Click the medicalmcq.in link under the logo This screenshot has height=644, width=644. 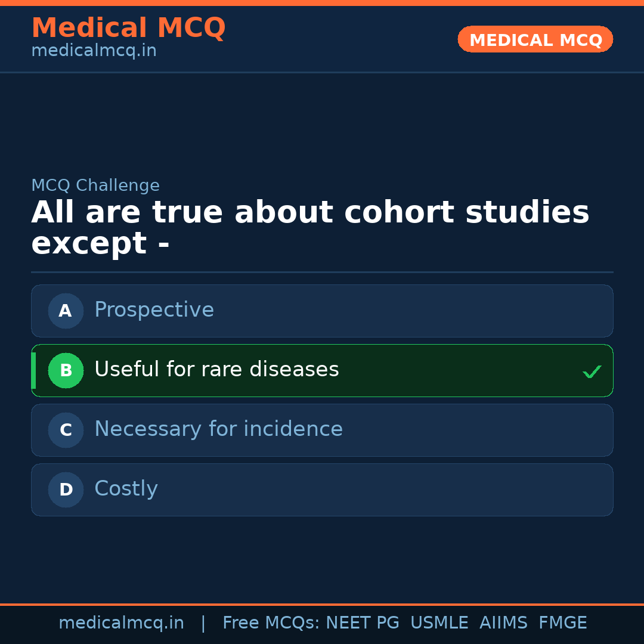pyautogui.click(x=94, y=50)
